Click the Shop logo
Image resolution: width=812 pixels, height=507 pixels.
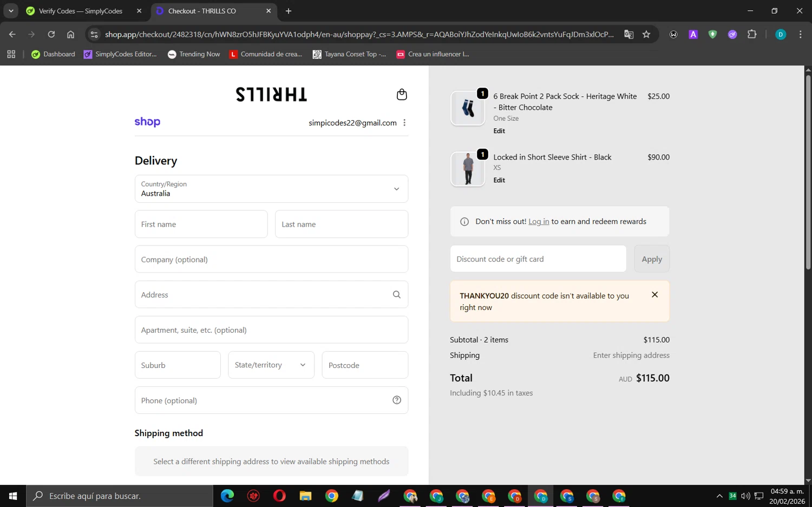[x=147, y=122]
